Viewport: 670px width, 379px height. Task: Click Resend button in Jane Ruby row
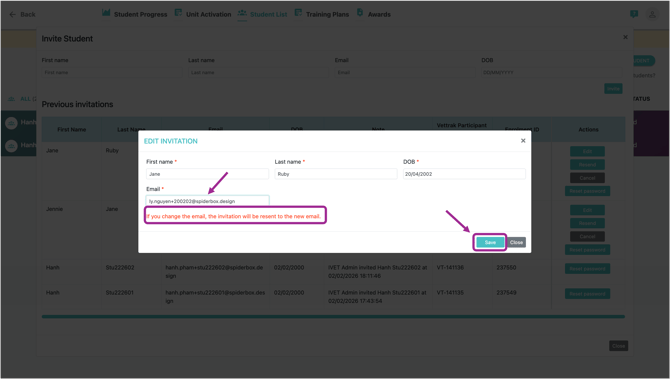pyautogui.click(x=587, y=165)
